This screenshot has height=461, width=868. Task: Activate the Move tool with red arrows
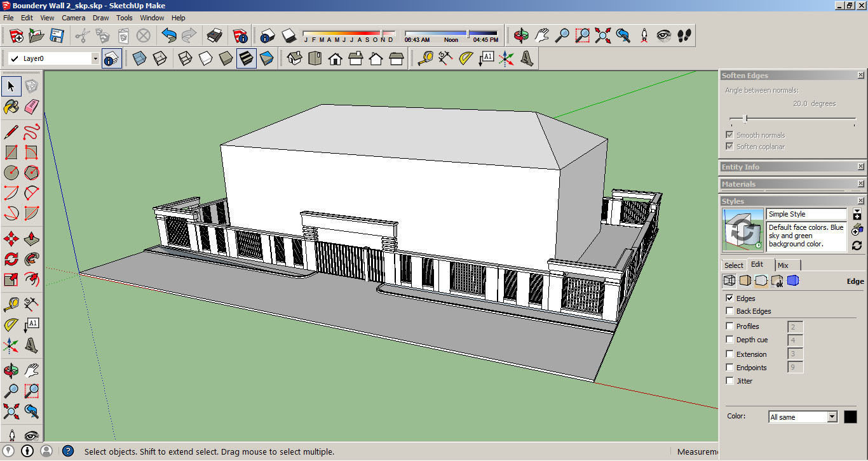point(11,239)
